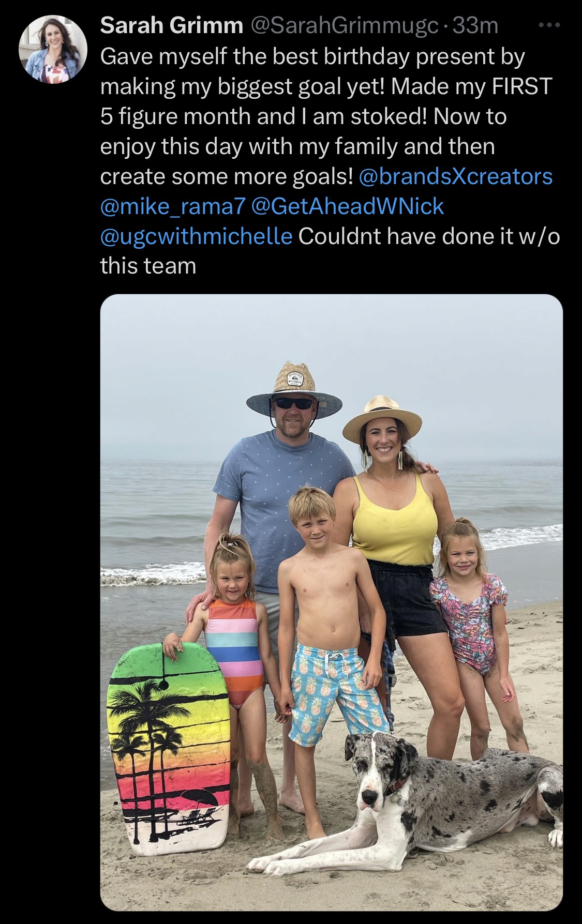
Task: Open the attached family beach photo
Action: (x=331, y=602)
